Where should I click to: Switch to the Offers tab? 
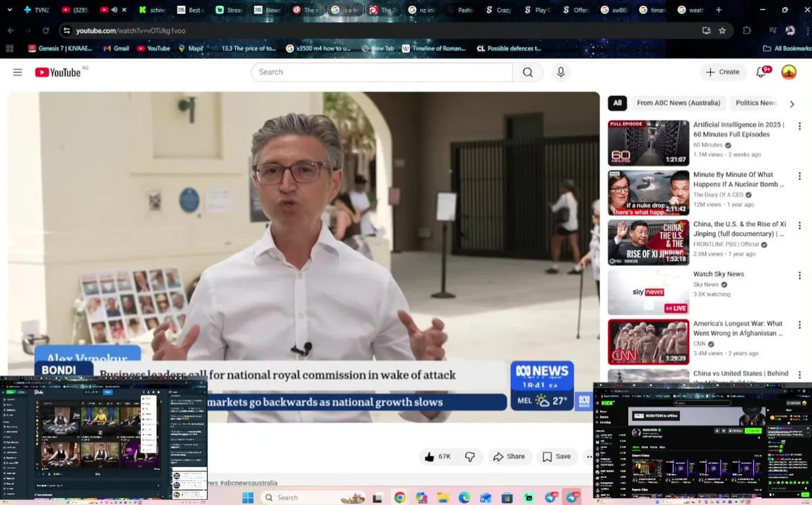coord(576,10)
